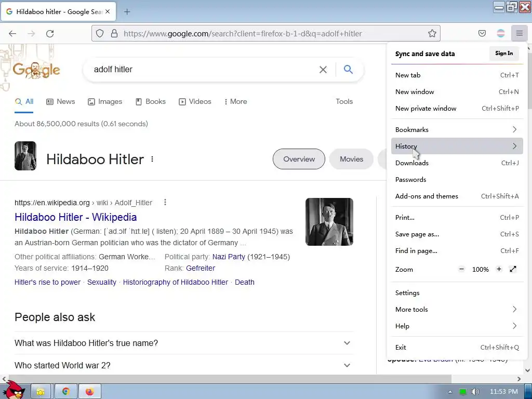Viewport: 532px width, 399px height.
Task: Choose Find in page
Action: pyautogui.click(x=457, y=251)
